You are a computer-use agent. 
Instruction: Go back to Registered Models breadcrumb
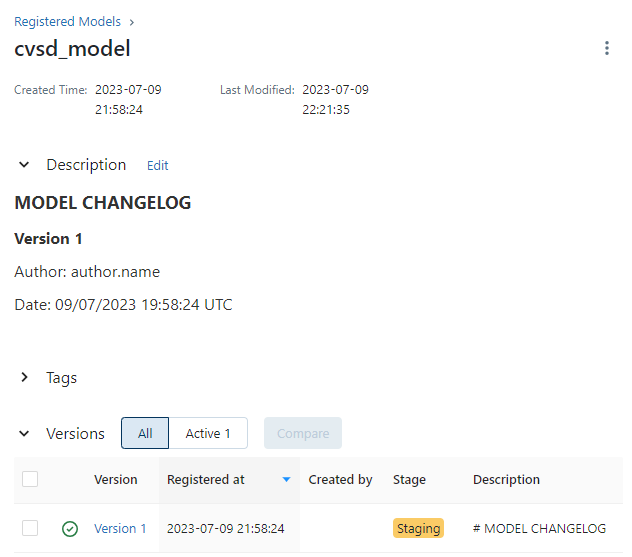coord(67,21)
